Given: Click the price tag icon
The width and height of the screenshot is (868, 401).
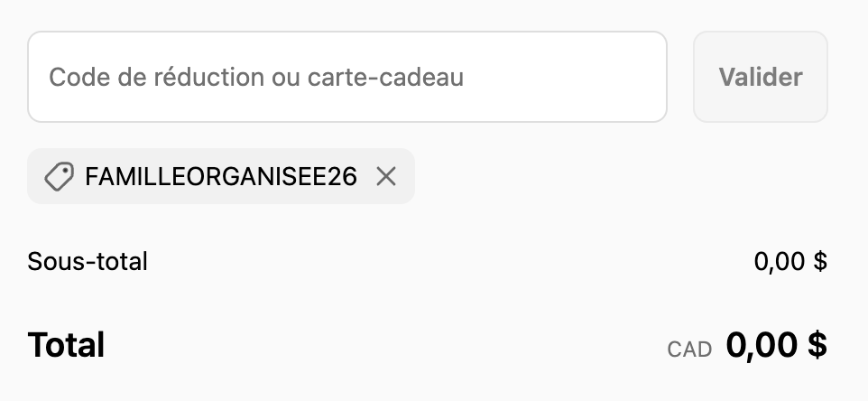Looking at the screenshot, I should (x=59, y=177).
